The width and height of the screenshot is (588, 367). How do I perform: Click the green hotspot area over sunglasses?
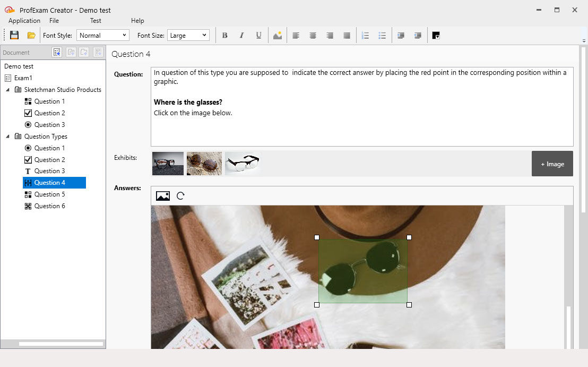click(362, 271)
